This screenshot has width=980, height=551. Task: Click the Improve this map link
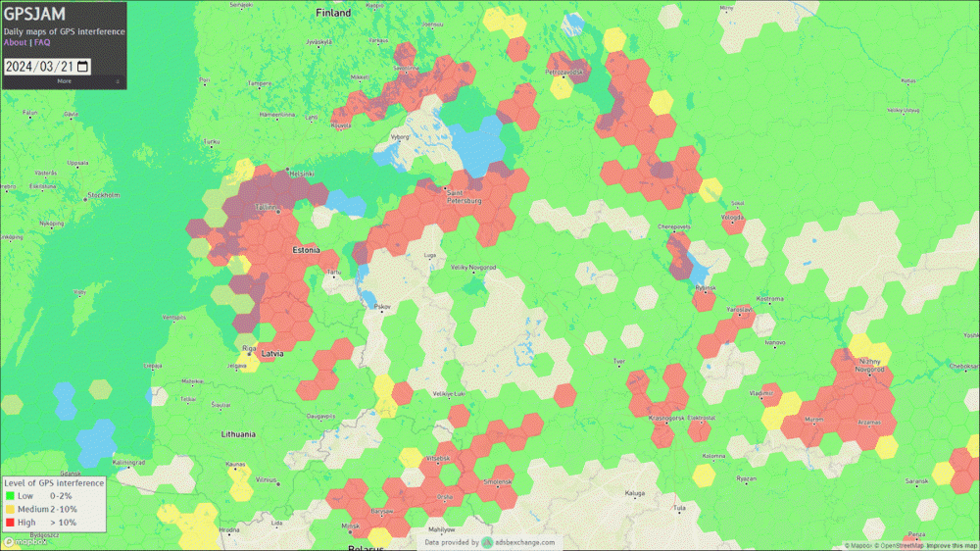(x=952, y=545)
